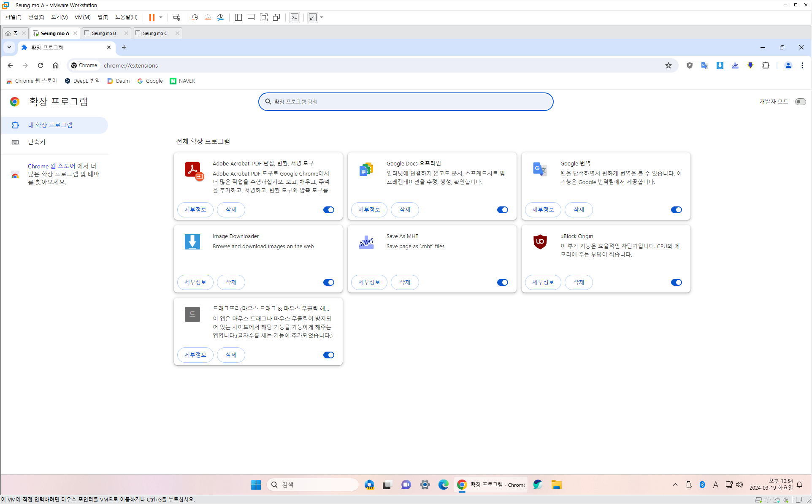
Task: Open the VM(M) menu
Action: coord(82,17)
